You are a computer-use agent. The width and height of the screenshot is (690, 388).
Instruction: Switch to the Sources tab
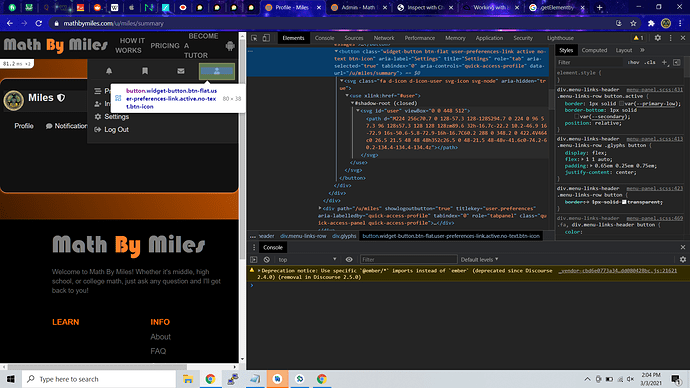[354, 38]
